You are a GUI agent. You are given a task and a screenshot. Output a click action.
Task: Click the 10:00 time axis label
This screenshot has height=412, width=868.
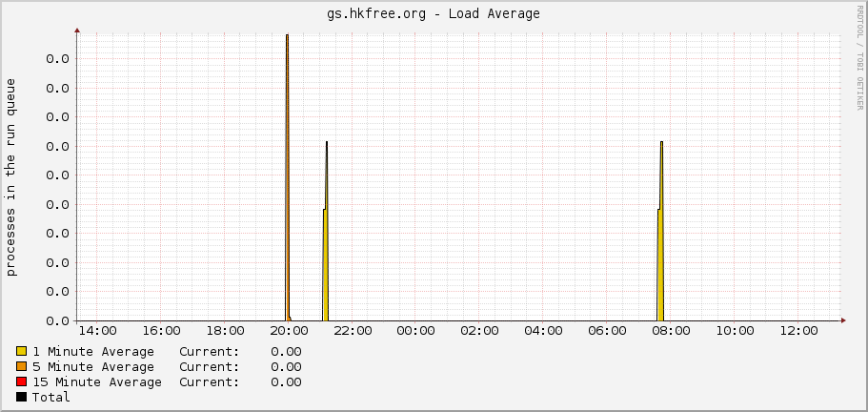tap(735, 331)
